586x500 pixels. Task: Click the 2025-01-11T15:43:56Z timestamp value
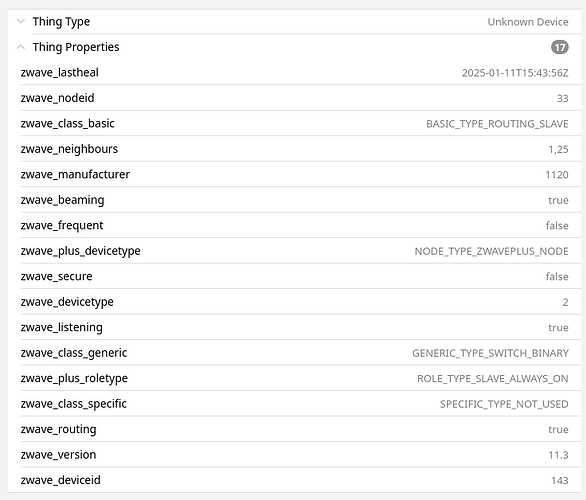point(515,73)
